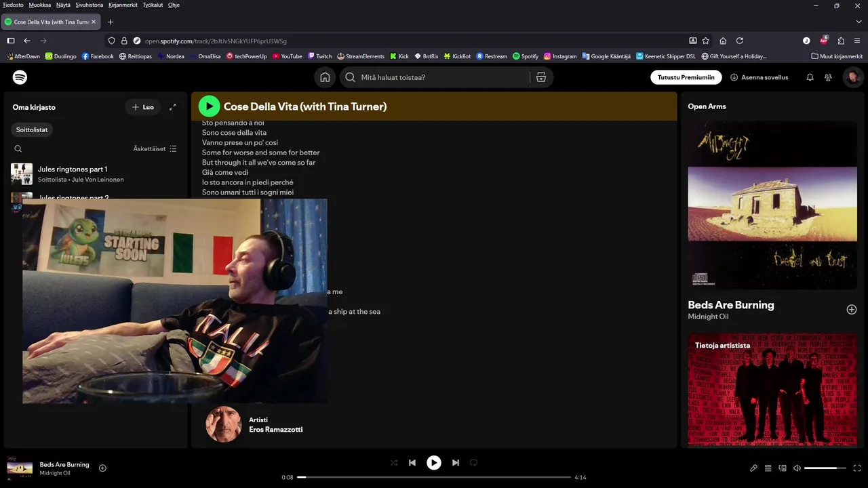Click lyric line 'Sono cose della vita'
The width and height of the screenshot is (868, 488).
[234, 133]
